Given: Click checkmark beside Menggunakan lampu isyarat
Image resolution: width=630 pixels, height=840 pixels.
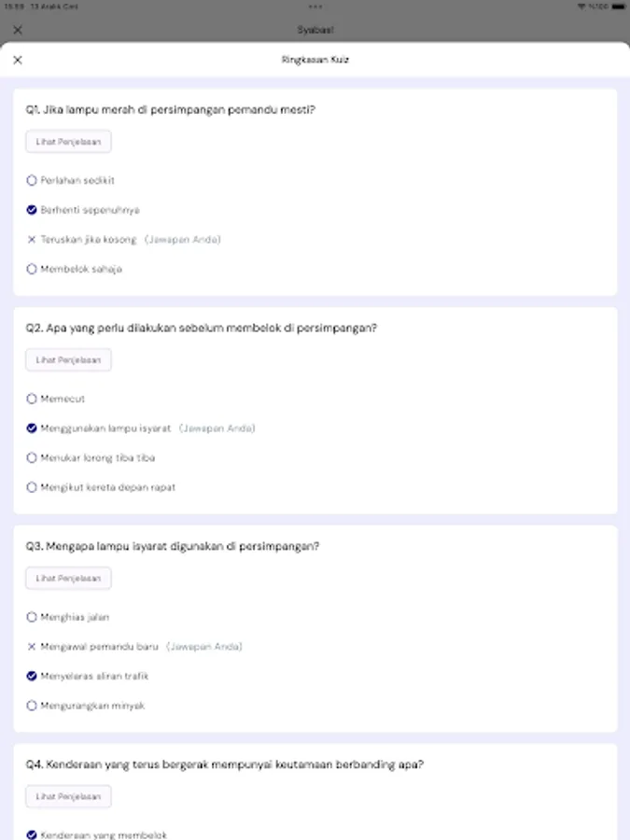Looking at the screenshot, I should point(30,427).
